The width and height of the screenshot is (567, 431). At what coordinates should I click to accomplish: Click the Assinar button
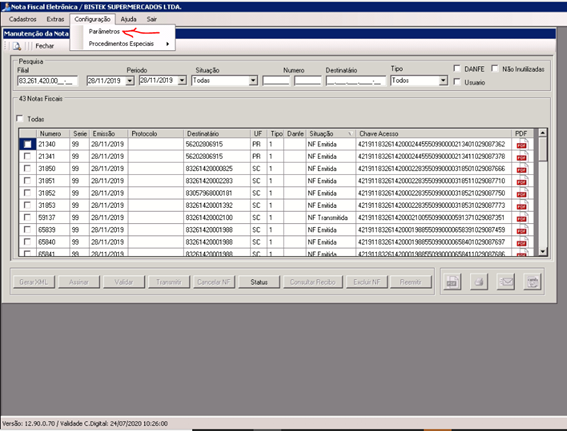pos(79,282)
